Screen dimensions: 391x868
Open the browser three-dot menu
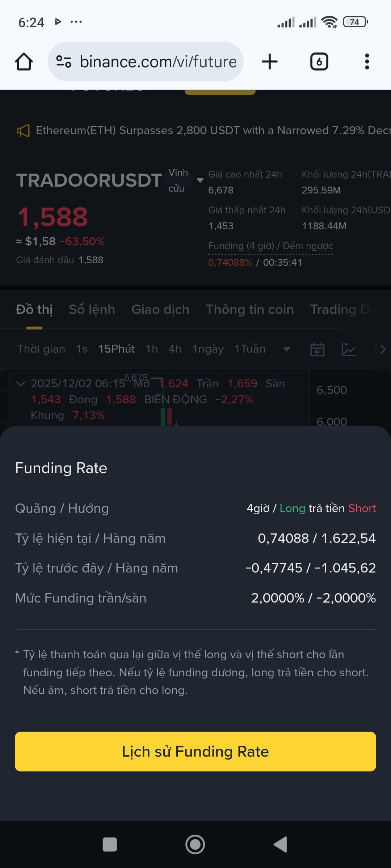point(367,61)
